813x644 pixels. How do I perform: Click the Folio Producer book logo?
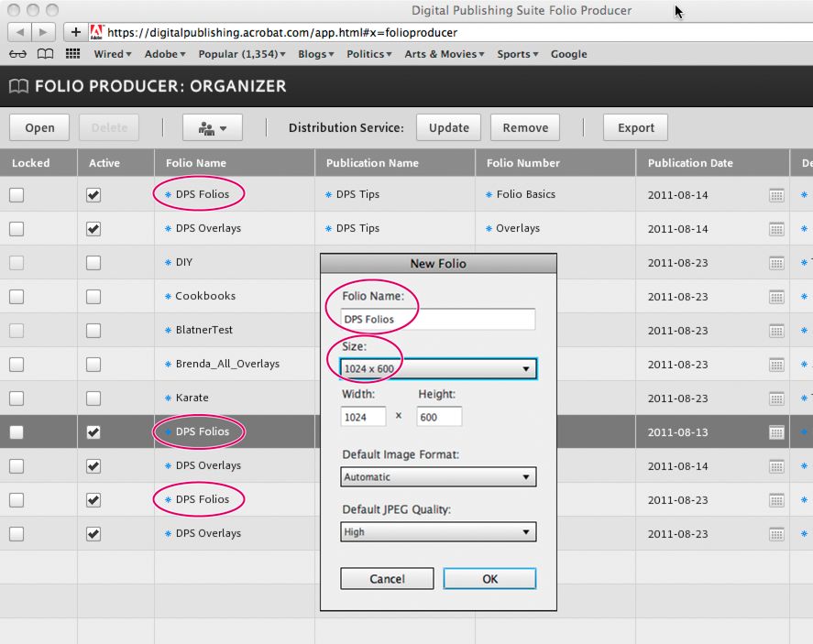coord(18,86)
